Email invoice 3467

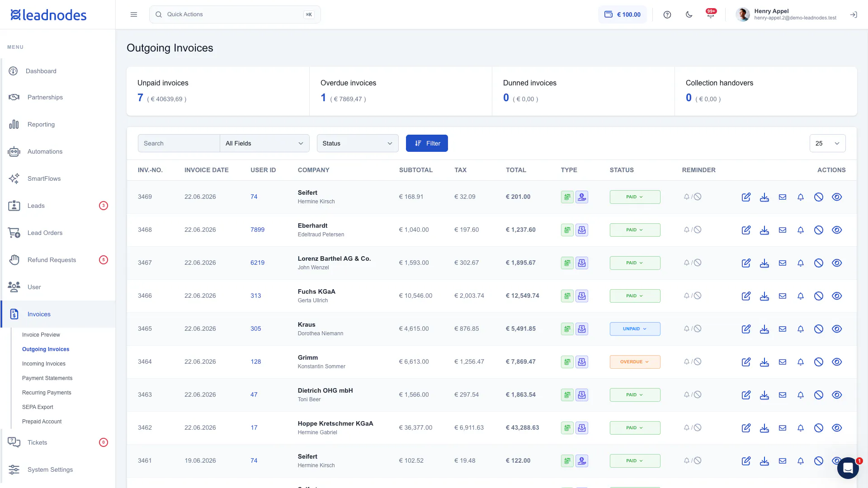coord(783,263)
